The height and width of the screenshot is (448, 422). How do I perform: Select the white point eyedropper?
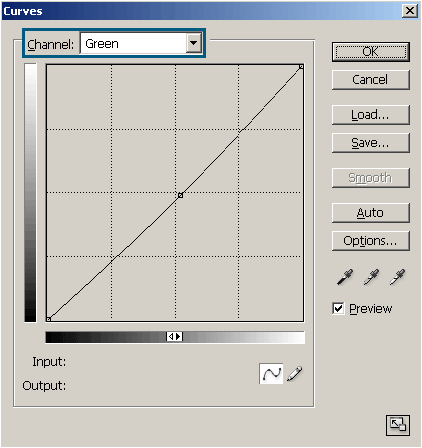tap(397, 277)
